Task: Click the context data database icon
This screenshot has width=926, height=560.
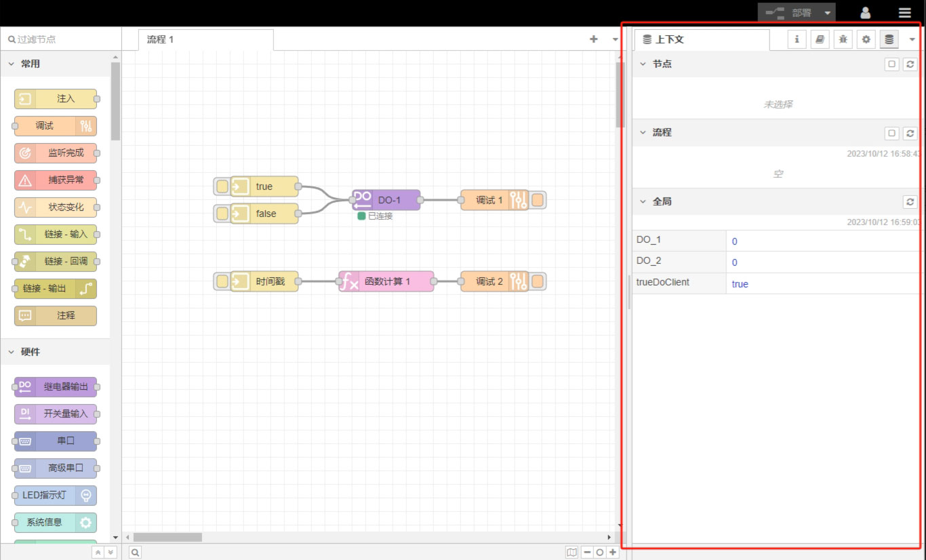Action: (889, 40)
